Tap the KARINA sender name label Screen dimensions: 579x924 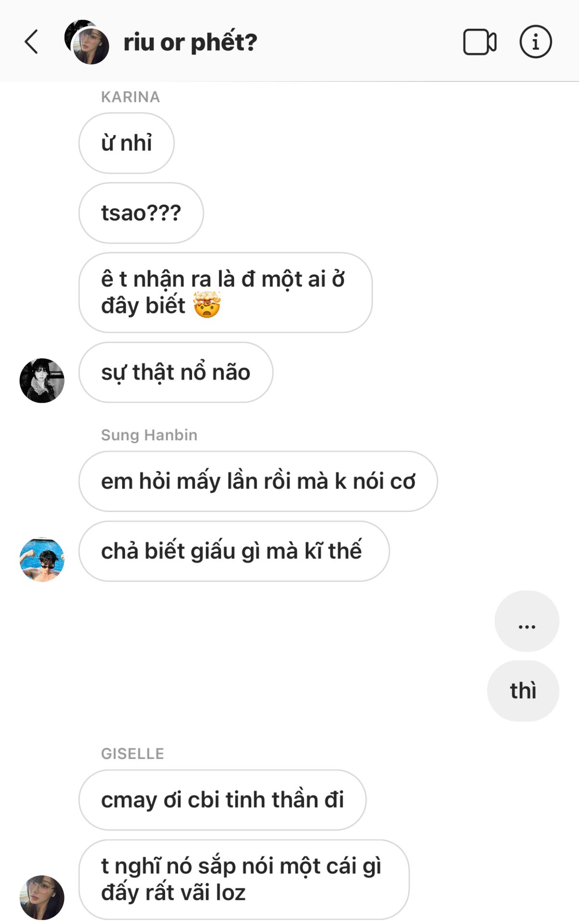click(x=130, y=97)
